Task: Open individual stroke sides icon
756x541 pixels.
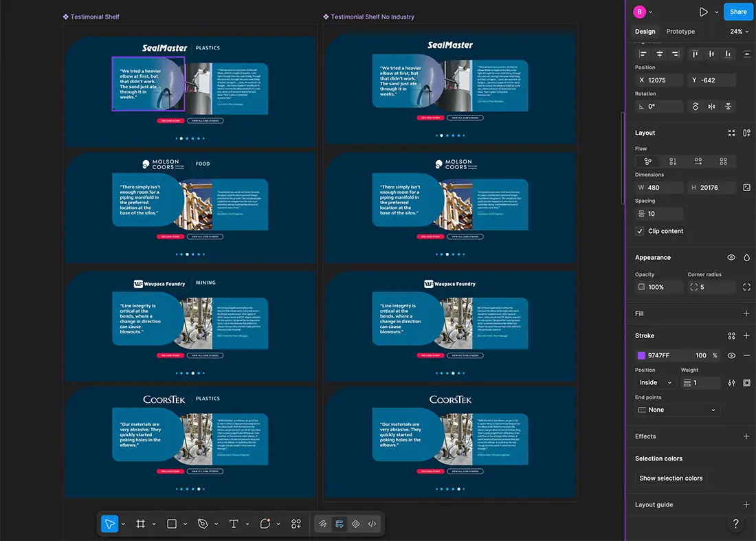Action: pos(746,383)
